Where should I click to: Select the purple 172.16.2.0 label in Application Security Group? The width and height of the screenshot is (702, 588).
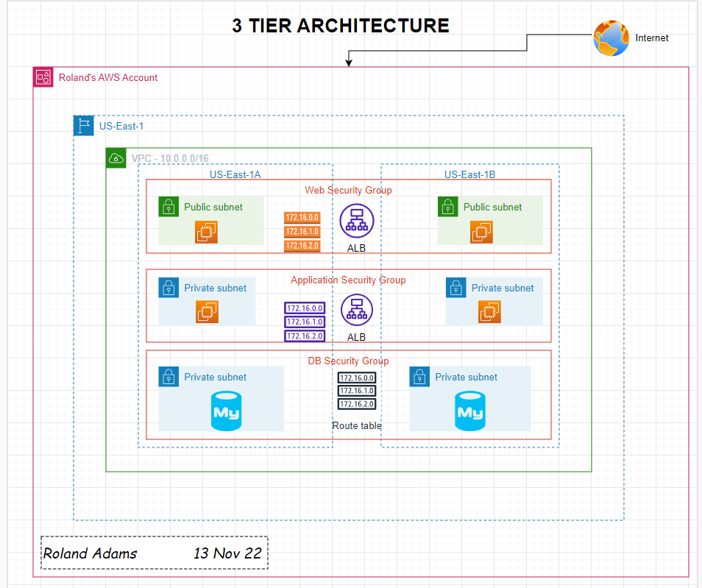click(x=305, y=336)
